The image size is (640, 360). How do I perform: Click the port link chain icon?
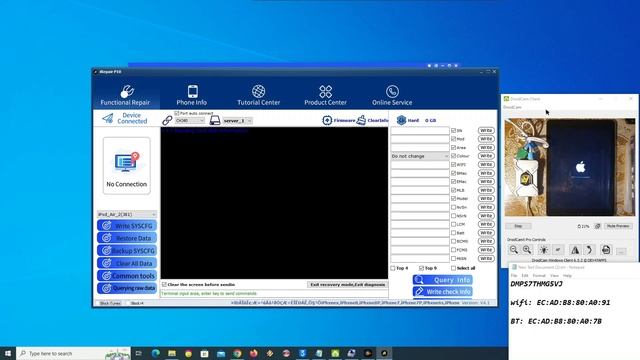[x=167, y=120]
